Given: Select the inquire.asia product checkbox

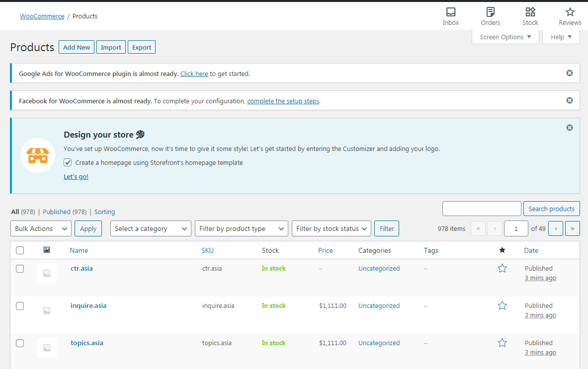Looking at the screenshot, I should coord(20,306).
